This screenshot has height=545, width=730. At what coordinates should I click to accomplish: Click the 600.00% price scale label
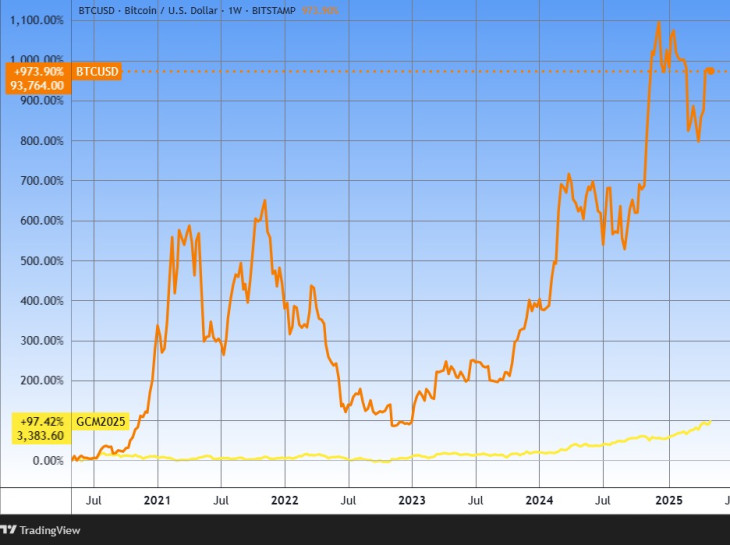point(42,221)
